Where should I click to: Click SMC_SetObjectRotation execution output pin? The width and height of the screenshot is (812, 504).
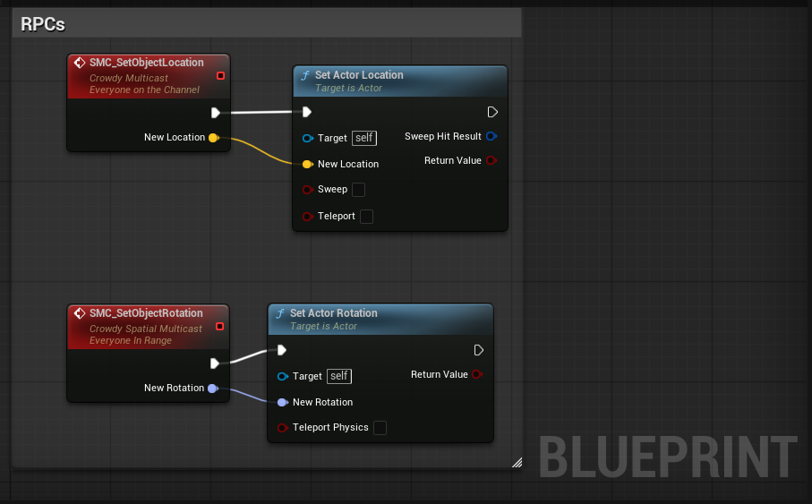point(215,363)
